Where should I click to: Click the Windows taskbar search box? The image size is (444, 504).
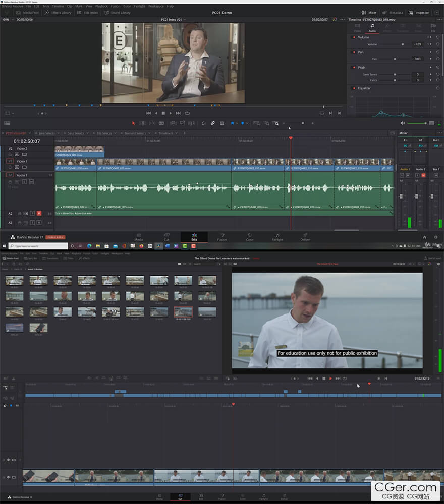click(x=38, y=246)
